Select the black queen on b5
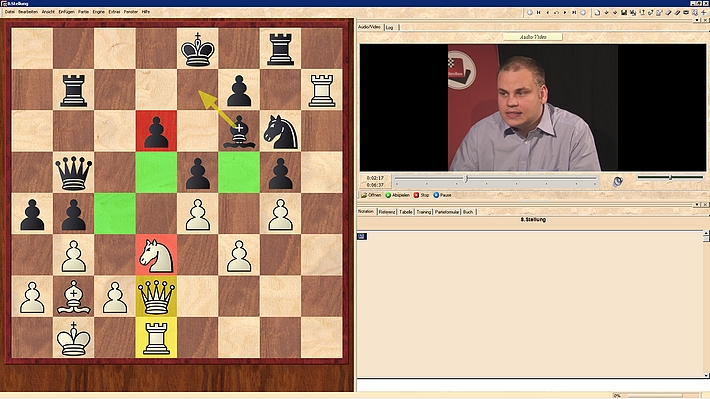 [73, 173]
